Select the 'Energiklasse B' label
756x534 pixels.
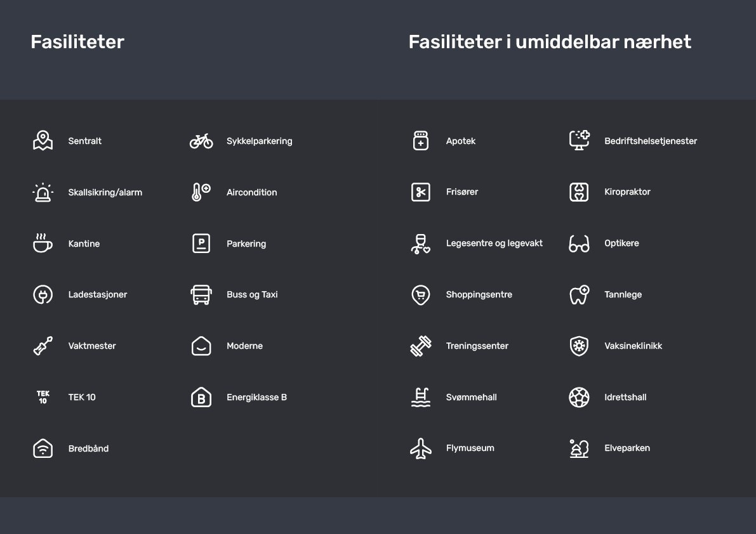click(256, 397)
